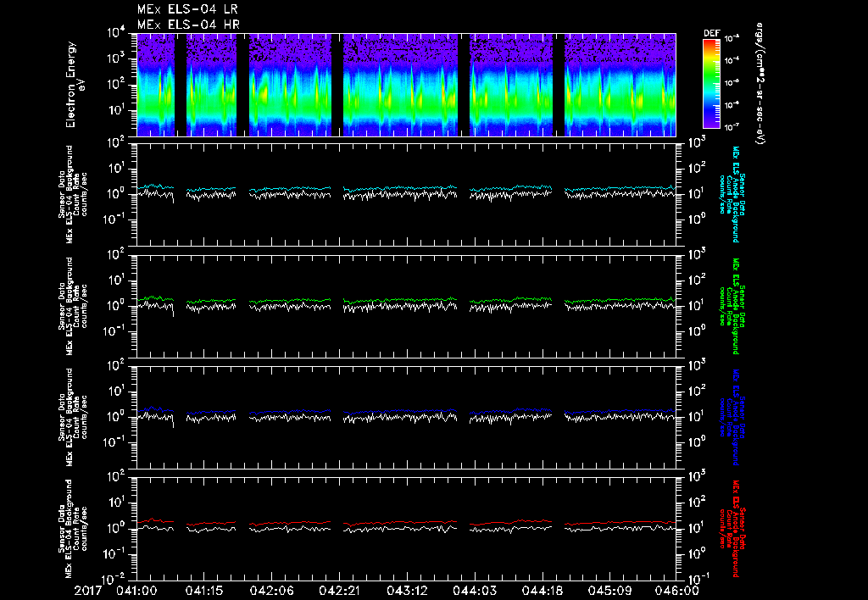
Task: Select the red "Sensor Data MEx ELS Anode Background" axis label
Action: (x=732, y=529)
